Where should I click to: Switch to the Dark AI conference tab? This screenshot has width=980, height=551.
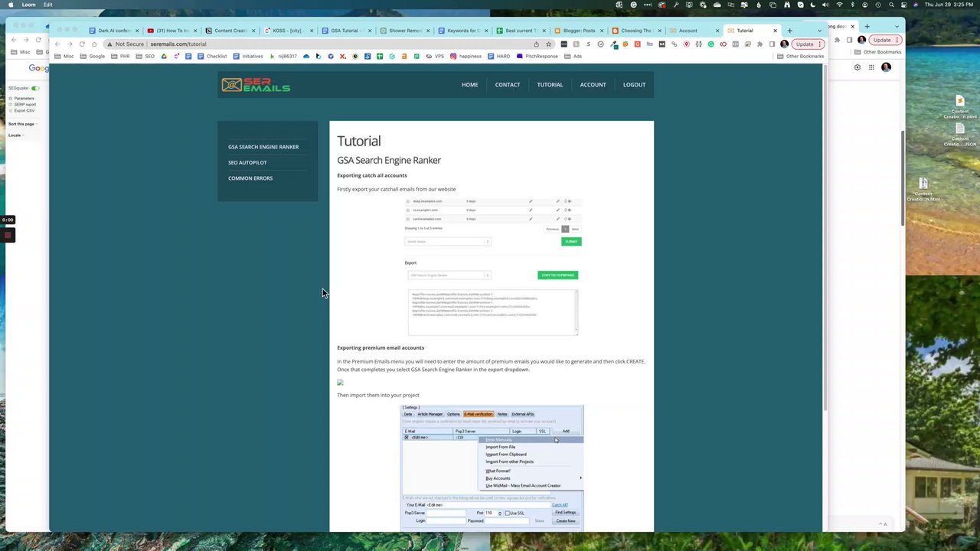[113, 31]
